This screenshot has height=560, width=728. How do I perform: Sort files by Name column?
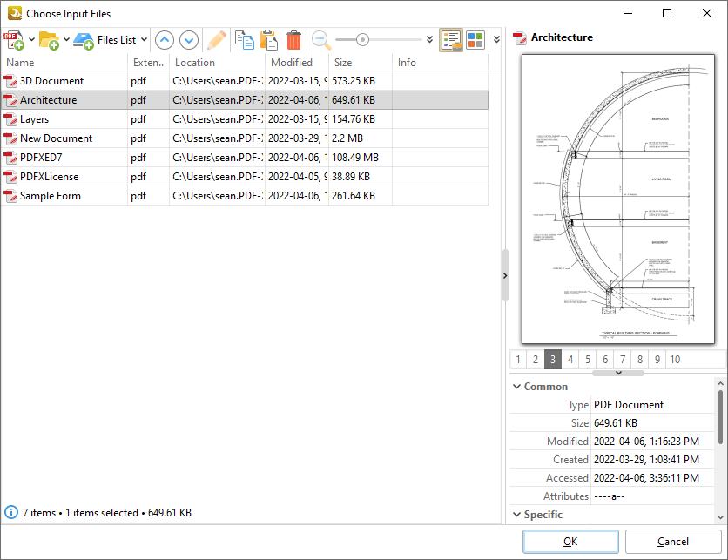tap(64, 63)
